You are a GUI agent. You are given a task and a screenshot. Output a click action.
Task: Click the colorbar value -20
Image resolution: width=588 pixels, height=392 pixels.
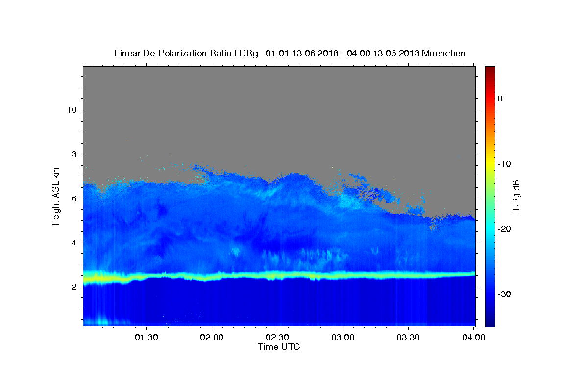(505, 229)
